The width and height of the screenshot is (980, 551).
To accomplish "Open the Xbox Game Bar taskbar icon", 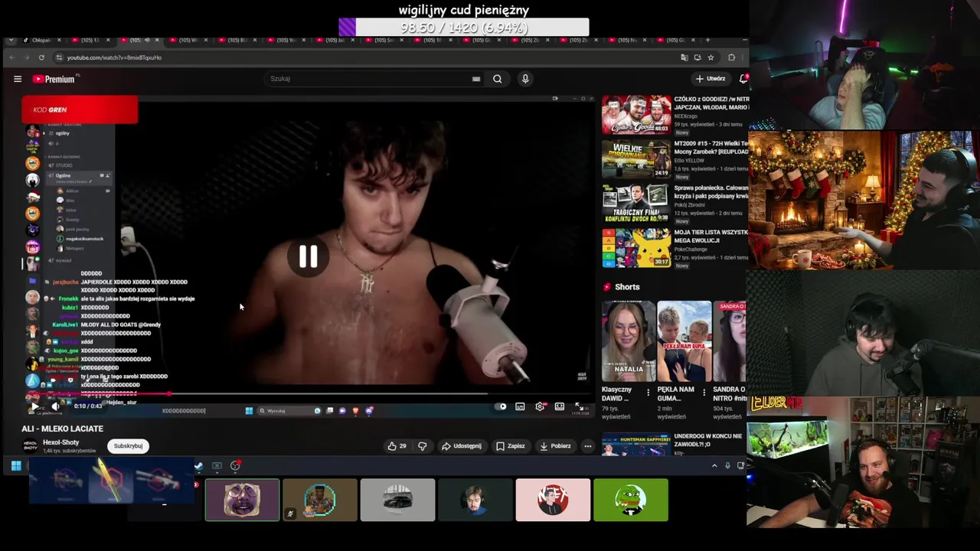I will coord(217,465).
